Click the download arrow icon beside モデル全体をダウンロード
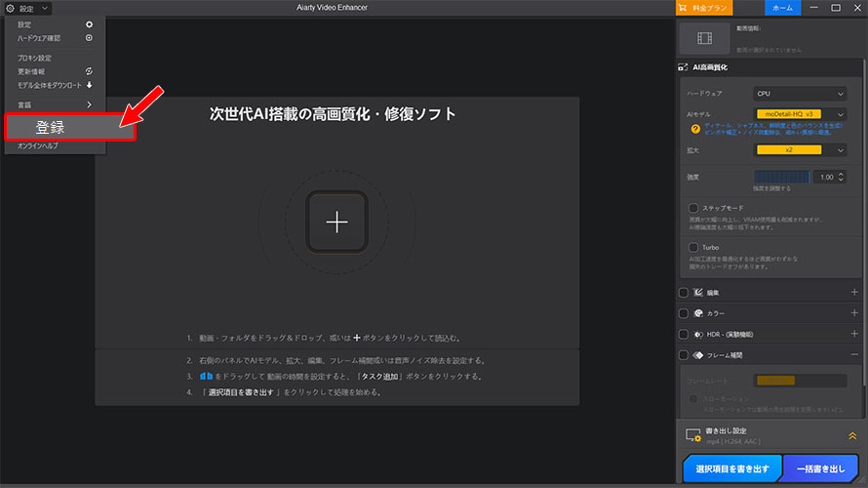868x488 pixels. 89,85
